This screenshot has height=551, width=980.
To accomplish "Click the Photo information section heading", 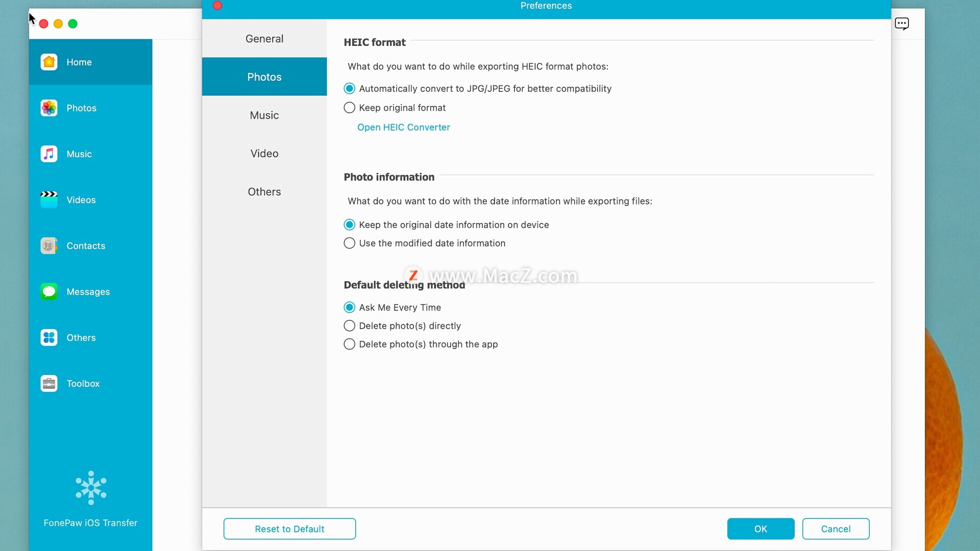I will (389, 177).
